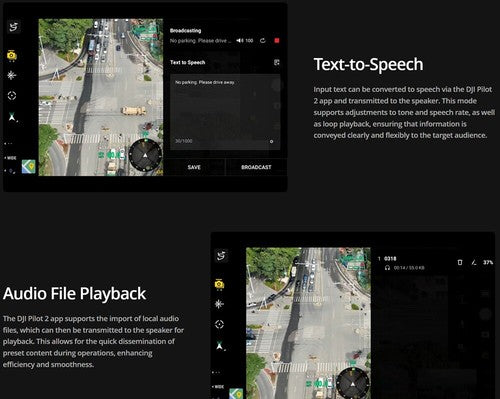Open the map thumbnail in Audio Playback screen

pos(236,394)
